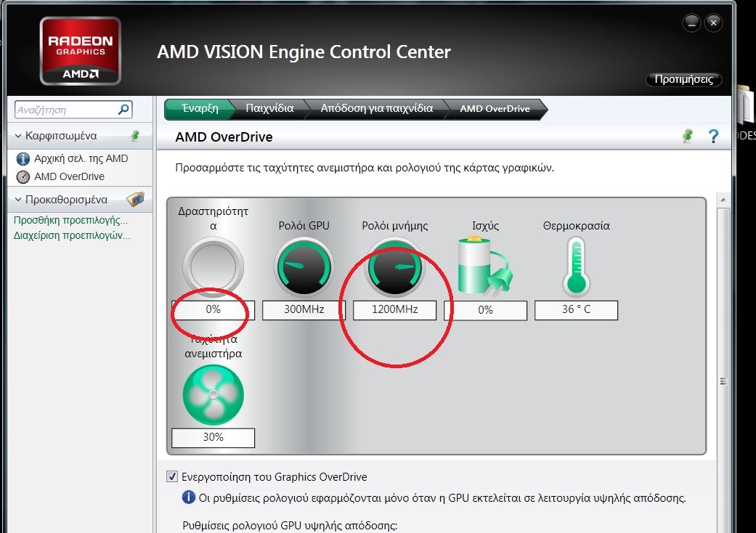
Task: Minimize the Control Center window
Action: [x=691, y=23]
